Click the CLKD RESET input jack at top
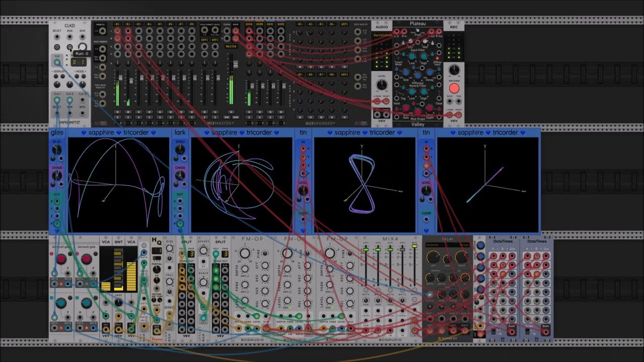 pos(57,37)
